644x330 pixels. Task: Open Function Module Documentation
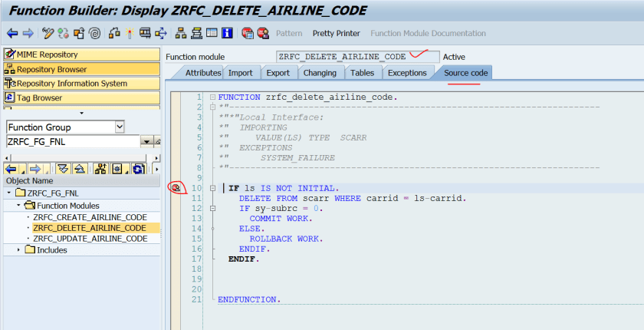pyautogui.click(x=428, y=33)
